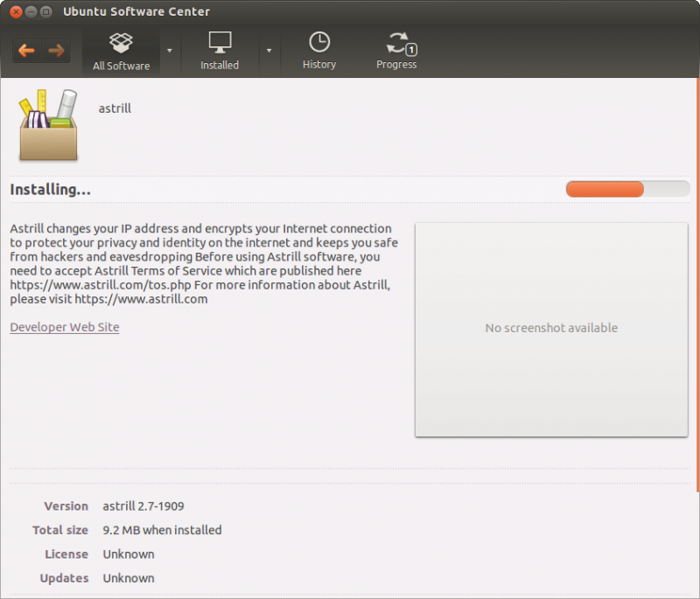700x599 pixels.
Task: Click the License label
Action: [x=66, y=554]
